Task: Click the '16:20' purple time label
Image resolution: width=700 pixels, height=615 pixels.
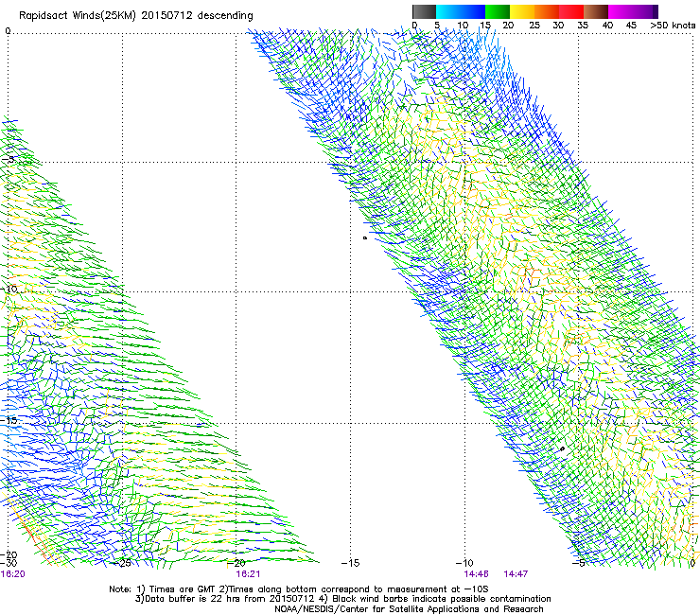Action: coord(13,574)
